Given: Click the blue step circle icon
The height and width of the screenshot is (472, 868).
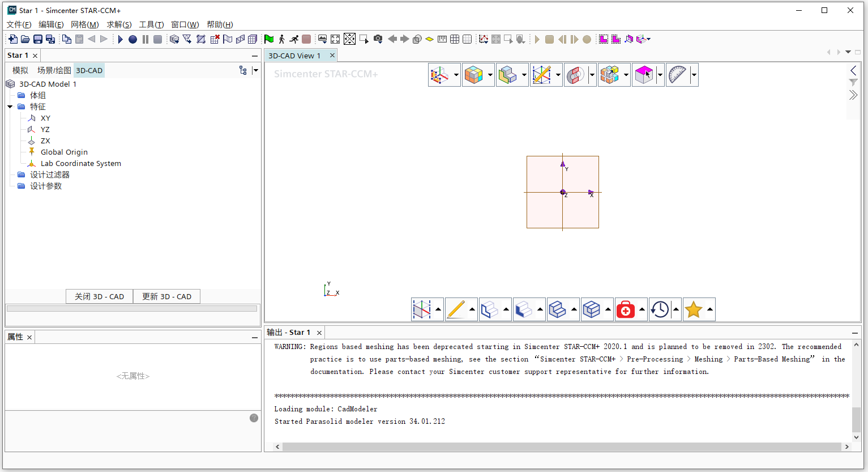Looking at the screenshot, I should point(132,39).
